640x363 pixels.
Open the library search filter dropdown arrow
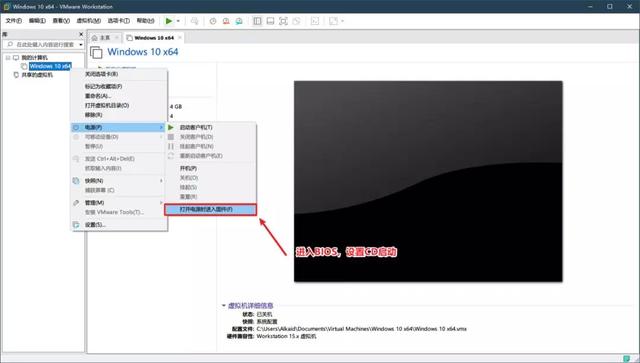(81, 44)
